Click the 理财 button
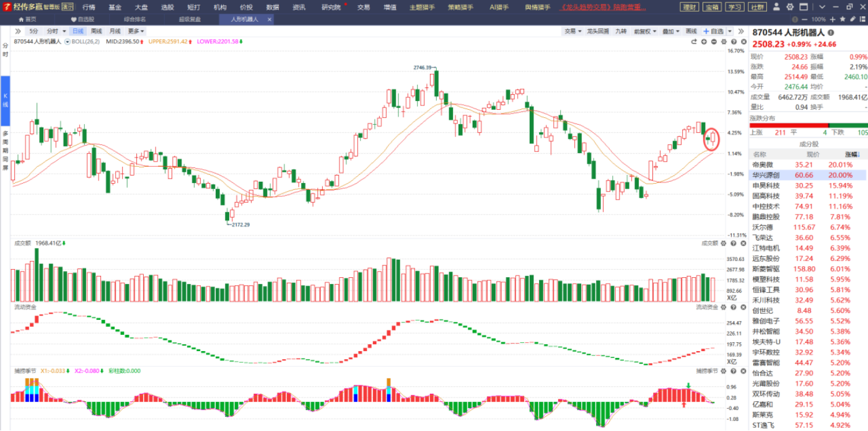The image size is (868, 431). pos(688,7)
